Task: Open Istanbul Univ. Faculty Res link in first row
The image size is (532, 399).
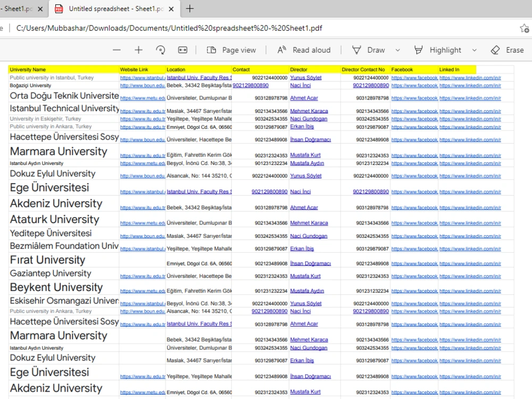Action: (x=199, y=78)
